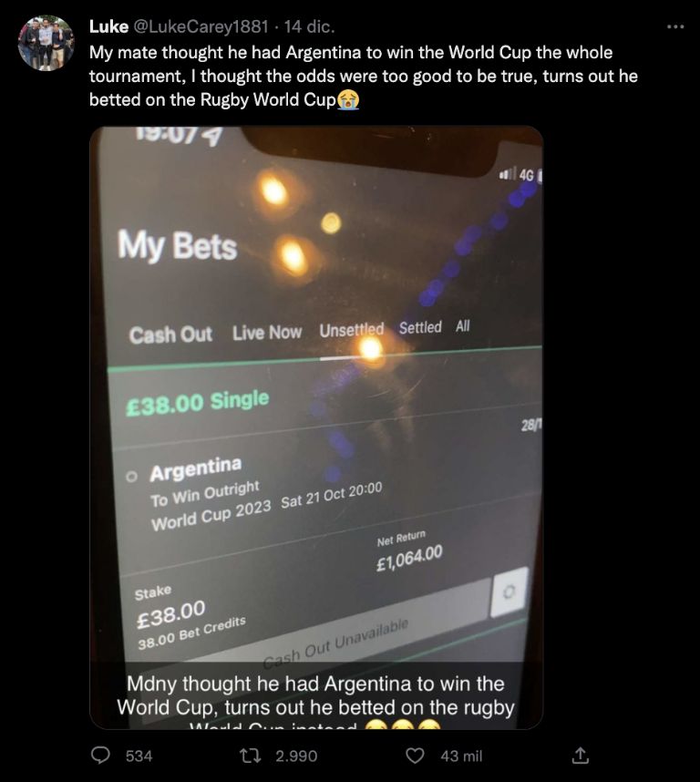Switch to the Live Now tab
The height and width of the screenshot is (782, 700).
(x=267, y=333)
